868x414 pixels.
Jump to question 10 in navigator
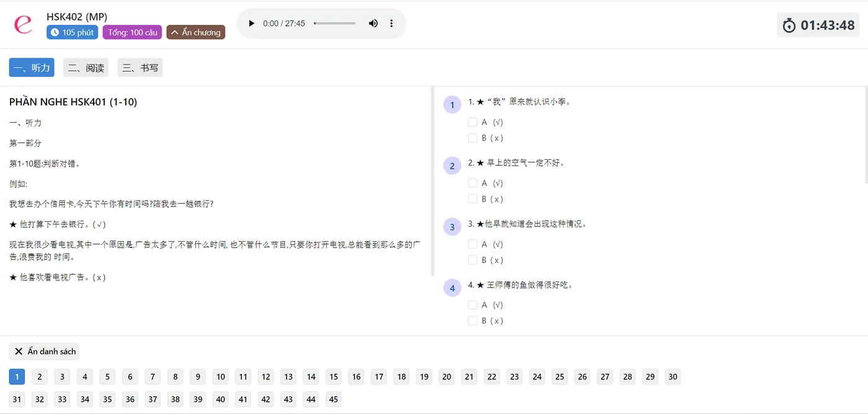point(221,377)
